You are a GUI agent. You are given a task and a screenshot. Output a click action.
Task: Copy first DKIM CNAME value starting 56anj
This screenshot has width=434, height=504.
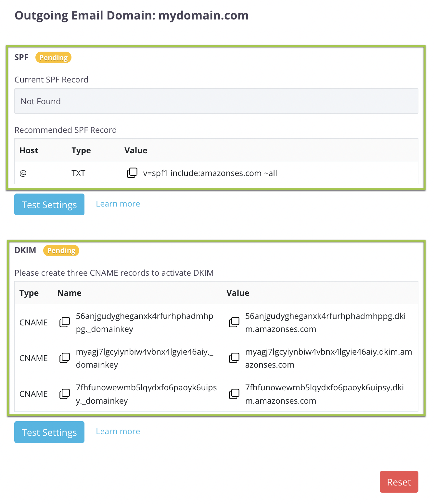234,322
